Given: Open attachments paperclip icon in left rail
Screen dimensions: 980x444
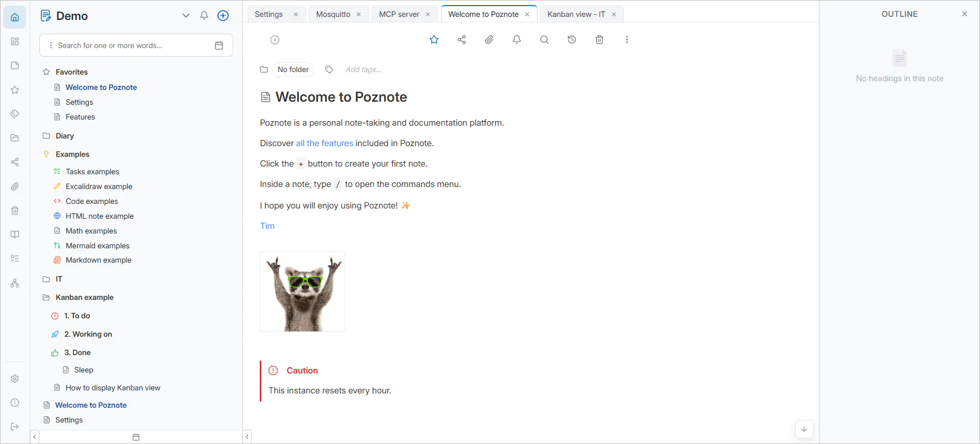Looking at the screenshot, I should (15, 186).
